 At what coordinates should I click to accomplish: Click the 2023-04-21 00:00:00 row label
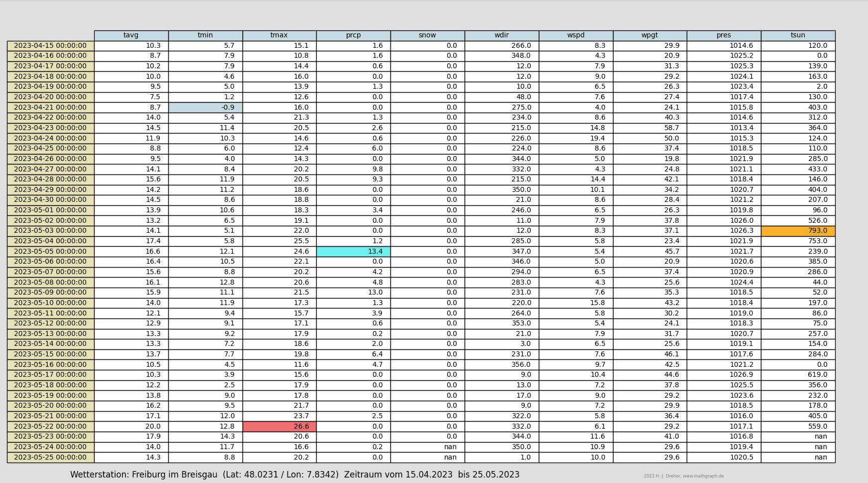[50, 107]
